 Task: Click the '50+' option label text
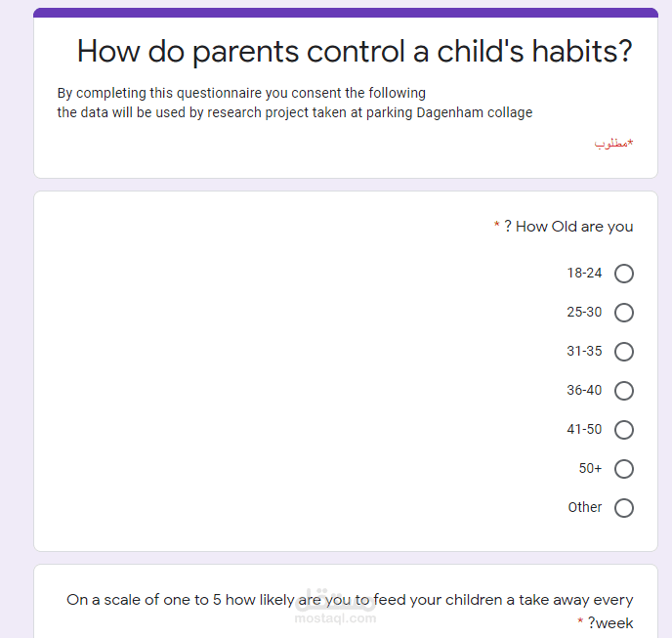click(x=590, y=469)
